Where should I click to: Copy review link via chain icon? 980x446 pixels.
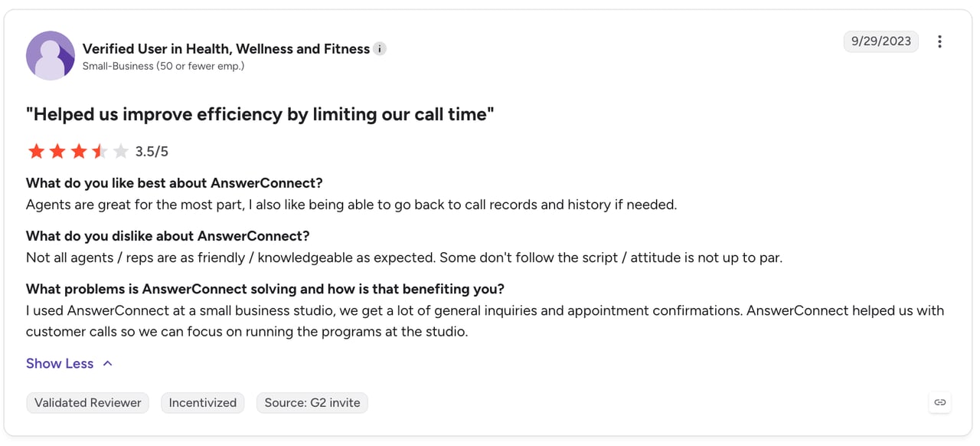tap(940, 402)
